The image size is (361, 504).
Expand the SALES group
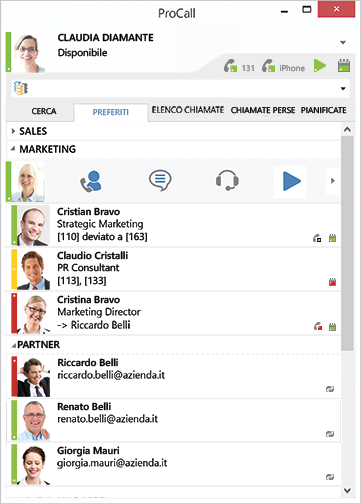click(13, 131)
